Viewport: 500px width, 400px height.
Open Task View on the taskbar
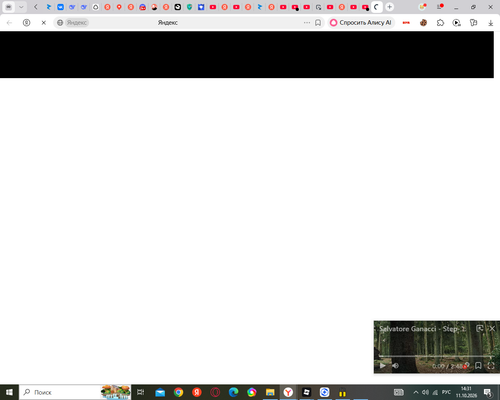141,392
